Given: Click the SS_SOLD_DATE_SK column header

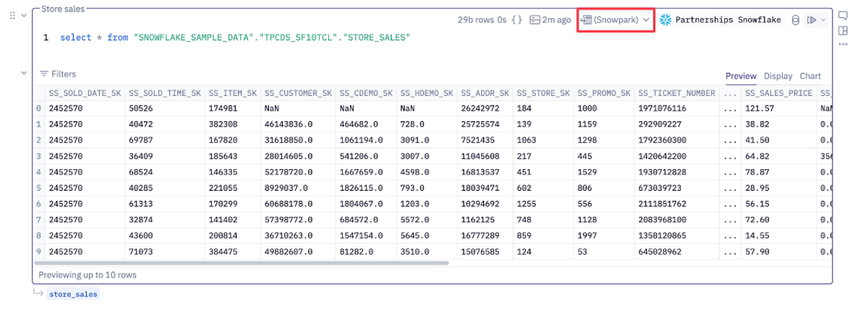Looking at the screenshot, I should pyautogui.click(x=85, y=93).
